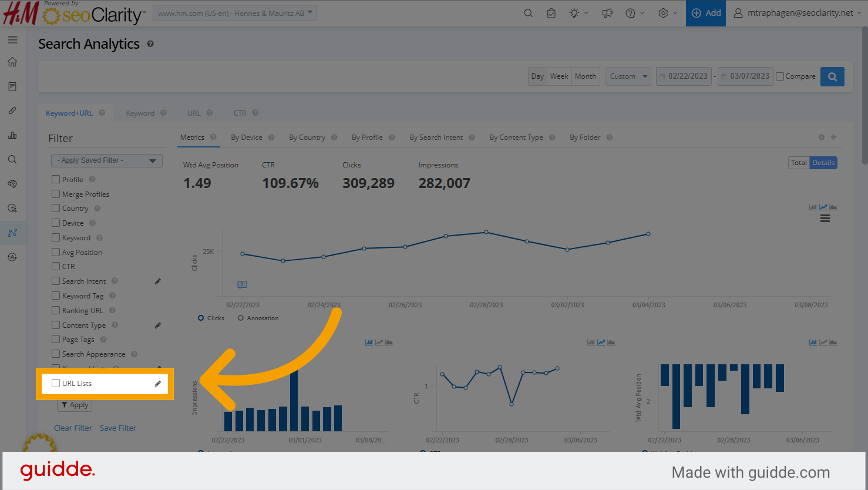Open the settings gear icon in top bar
This screenshot has width=868, height=490.
[664, 13]
